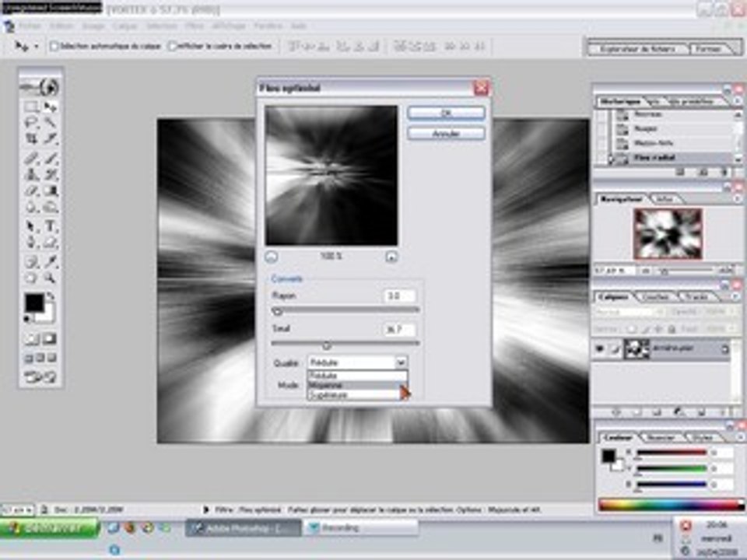747x560 pixels.
Task: Select the Brush tool
Action: pos(50,158)
